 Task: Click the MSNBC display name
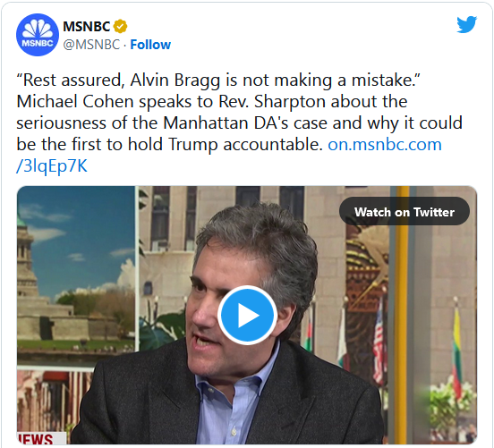pos(86,26)
